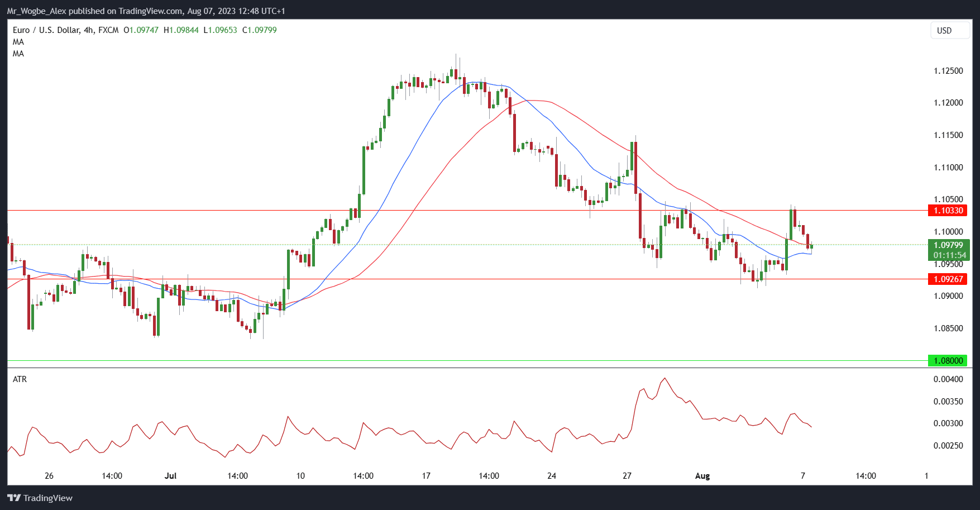Click the Euro / U.S. Dollar symbol title

[x=46, y=30]
